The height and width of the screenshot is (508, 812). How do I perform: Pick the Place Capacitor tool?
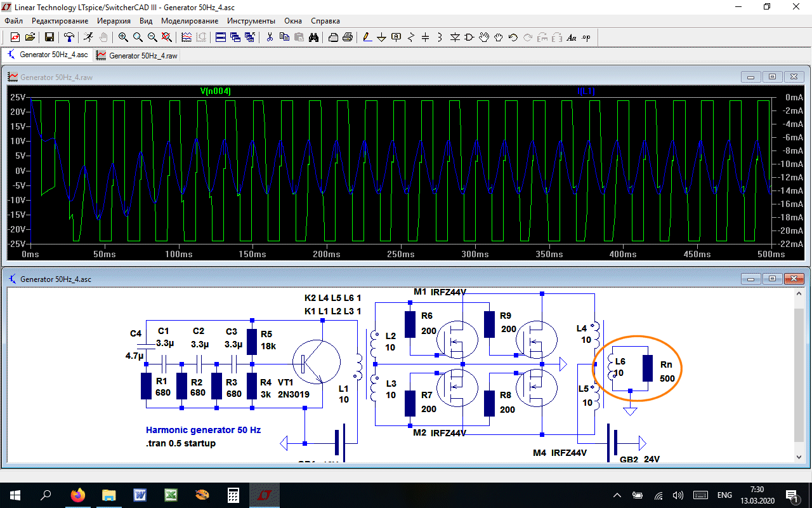tap(426, 37)
